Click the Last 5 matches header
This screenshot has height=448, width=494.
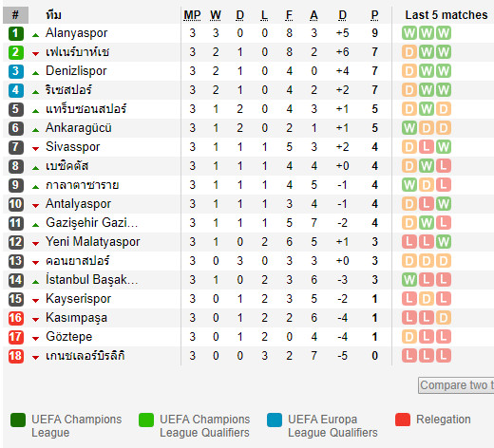(446, 15)
